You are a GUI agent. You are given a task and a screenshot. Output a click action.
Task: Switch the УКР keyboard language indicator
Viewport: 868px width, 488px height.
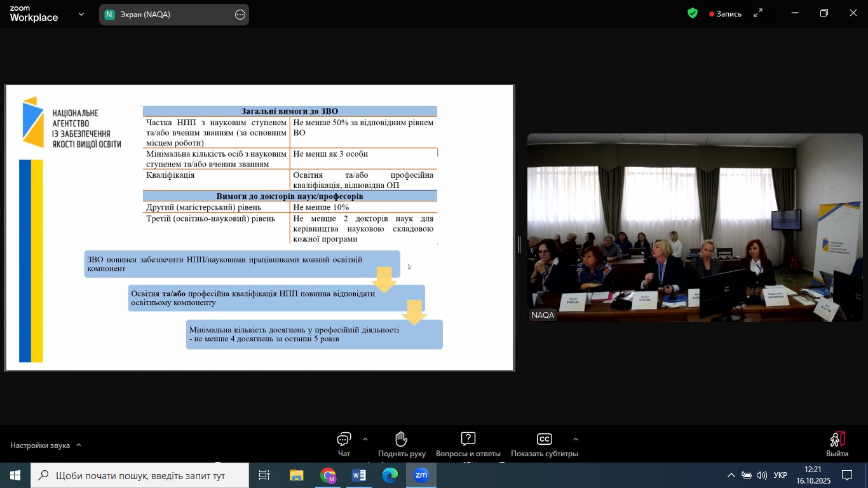tap(781, 475)
